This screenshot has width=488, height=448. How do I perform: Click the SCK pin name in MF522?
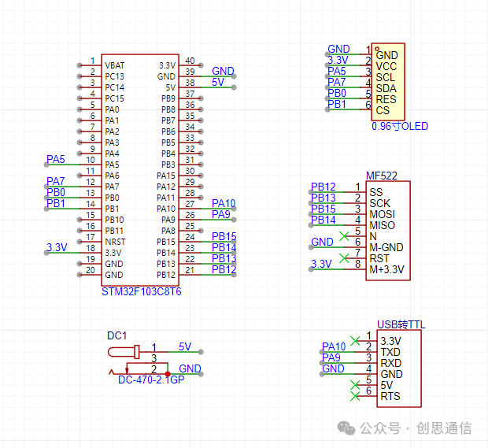click(379, 203)
